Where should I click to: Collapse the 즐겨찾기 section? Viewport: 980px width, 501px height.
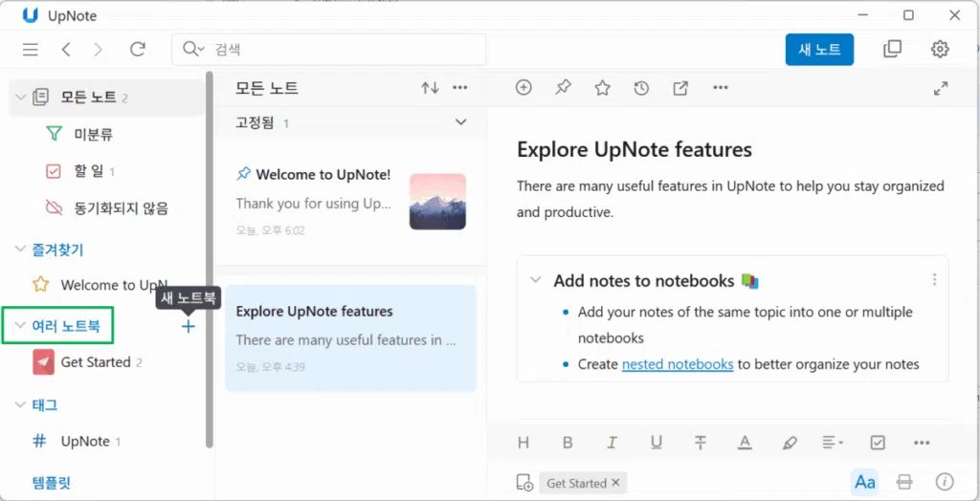point(20,250)
